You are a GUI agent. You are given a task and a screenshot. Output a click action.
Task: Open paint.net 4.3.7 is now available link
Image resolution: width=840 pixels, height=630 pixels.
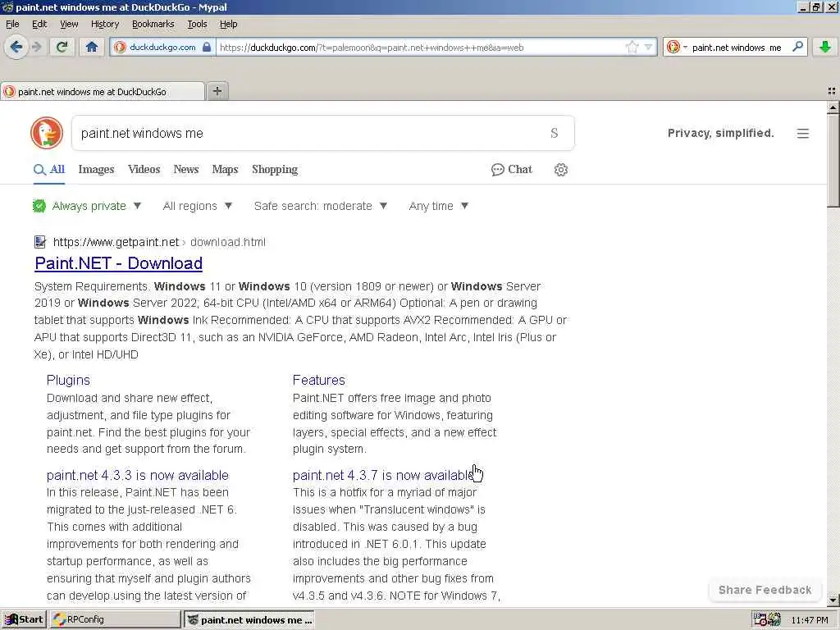tap(384, 475)
